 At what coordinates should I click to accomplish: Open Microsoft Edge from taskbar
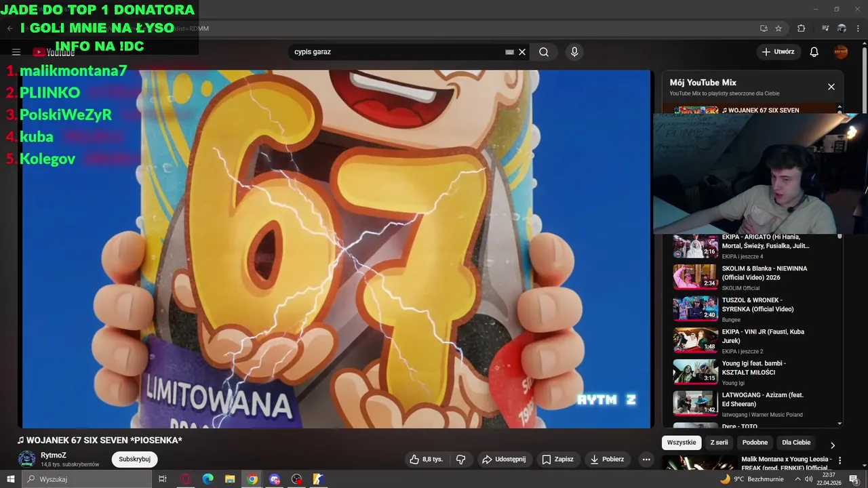pos(208,479)
